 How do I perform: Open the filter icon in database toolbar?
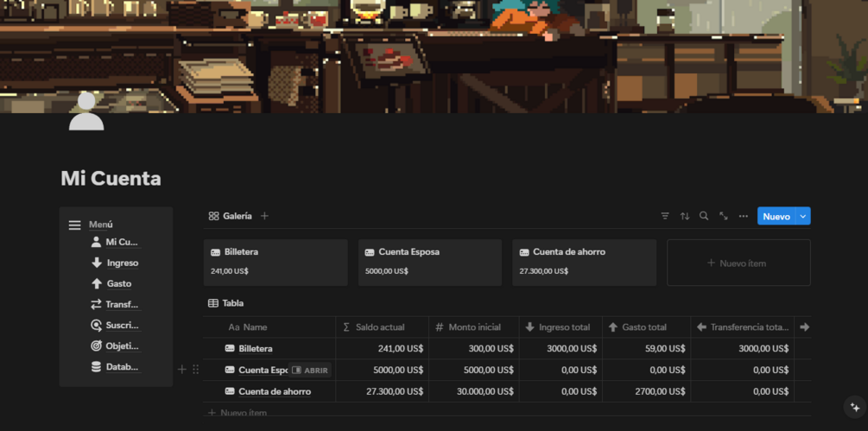pyautogui.click(x=665, y=216)
